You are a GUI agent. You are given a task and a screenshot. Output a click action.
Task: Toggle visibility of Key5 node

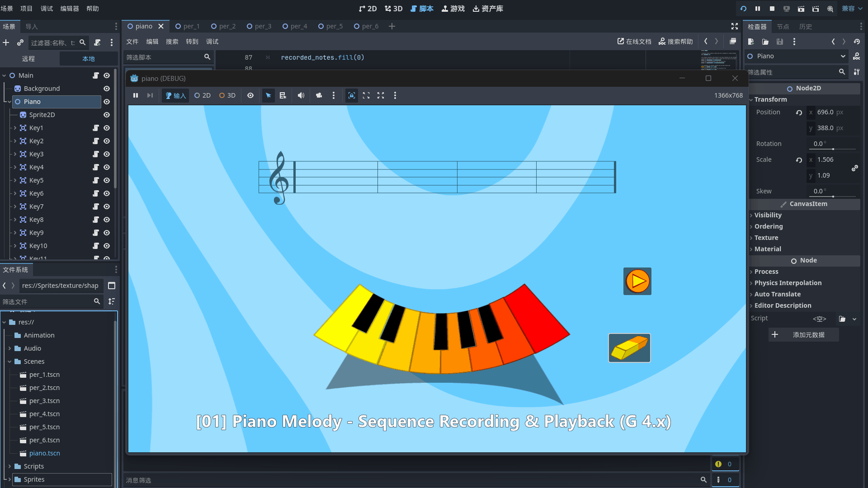pyautogui.click(x=107, y=180)
